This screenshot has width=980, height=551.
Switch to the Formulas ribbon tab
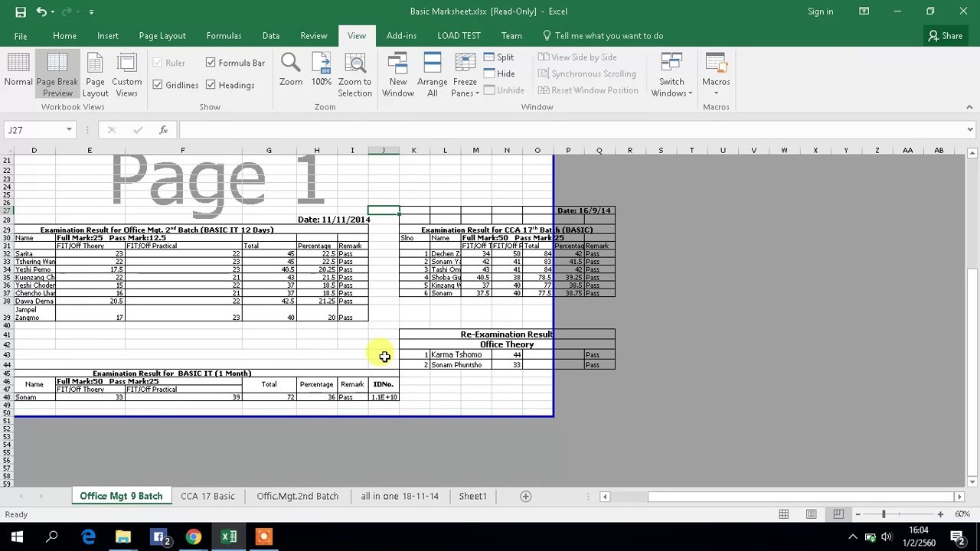[x=224, y=35]
